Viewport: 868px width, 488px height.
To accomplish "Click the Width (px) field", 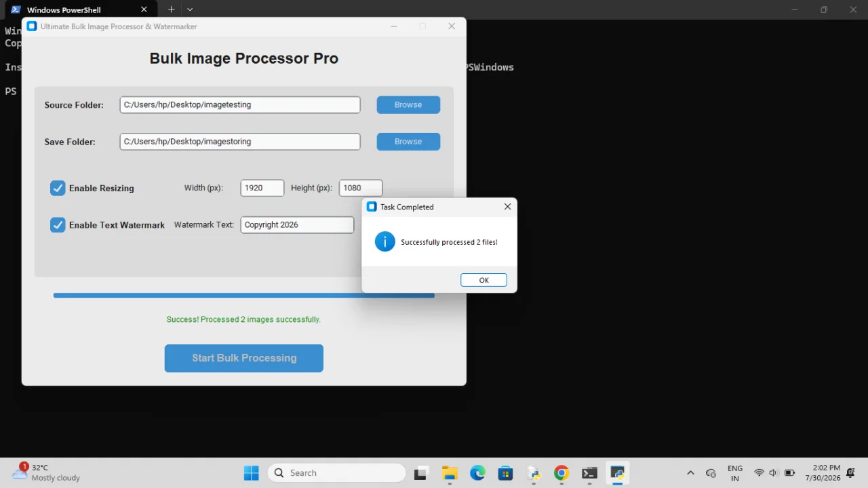I will click(262, 188).
